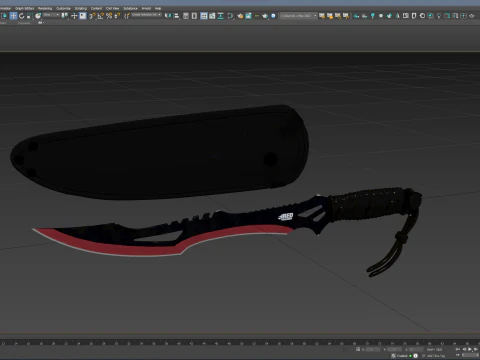
Task: Activate the Select and Rotate tool
Action: (x=22, y=16)
